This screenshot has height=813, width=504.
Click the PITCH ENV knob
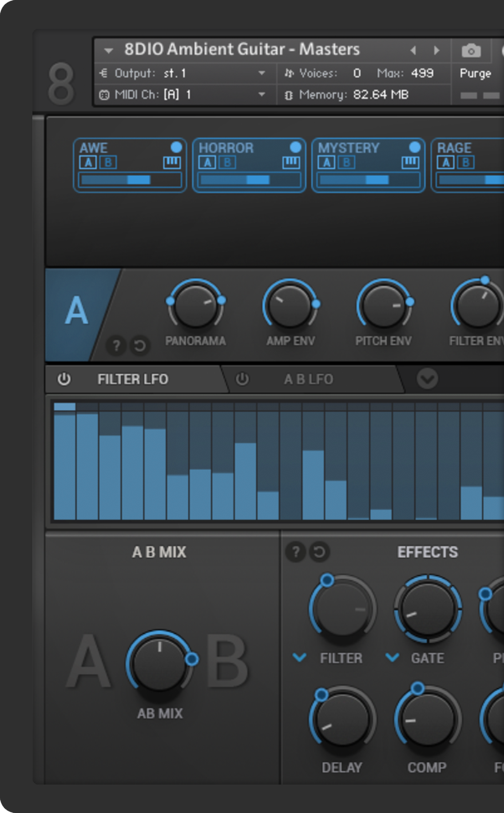click(384, 306)
